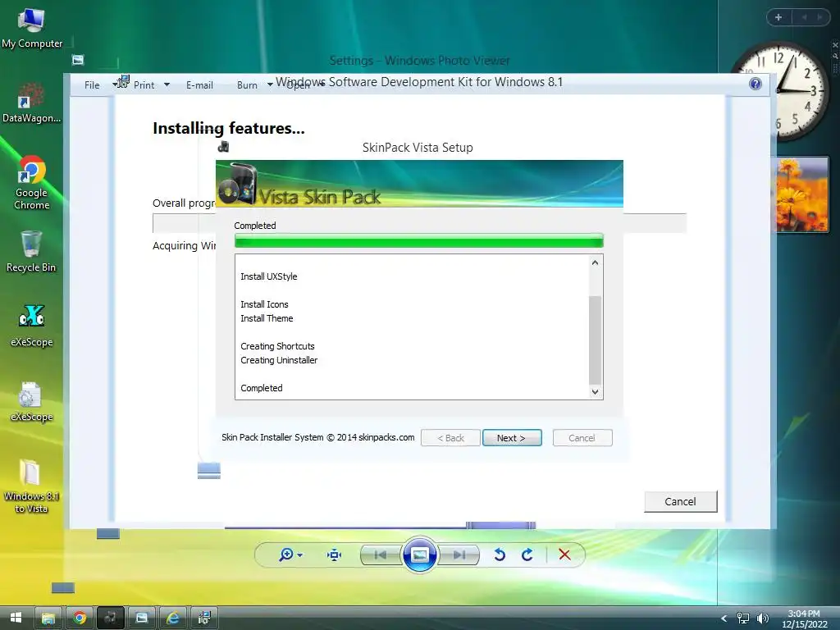840x630 pixels.
Task: Open DataWagon shortcut on desktop
Action: coord(31,103)
